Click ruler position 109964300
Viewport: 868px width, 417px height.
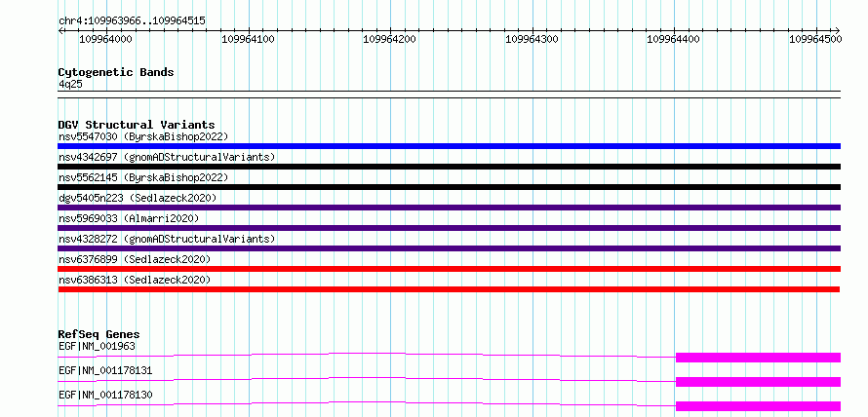pos(533,39)
